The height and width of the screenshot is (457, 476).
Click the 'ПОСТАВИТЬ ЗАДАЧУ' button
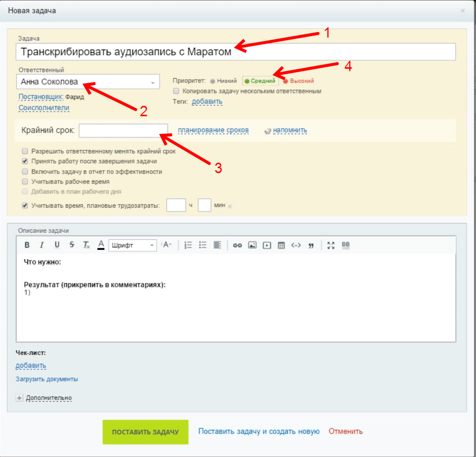pos(145,432)
